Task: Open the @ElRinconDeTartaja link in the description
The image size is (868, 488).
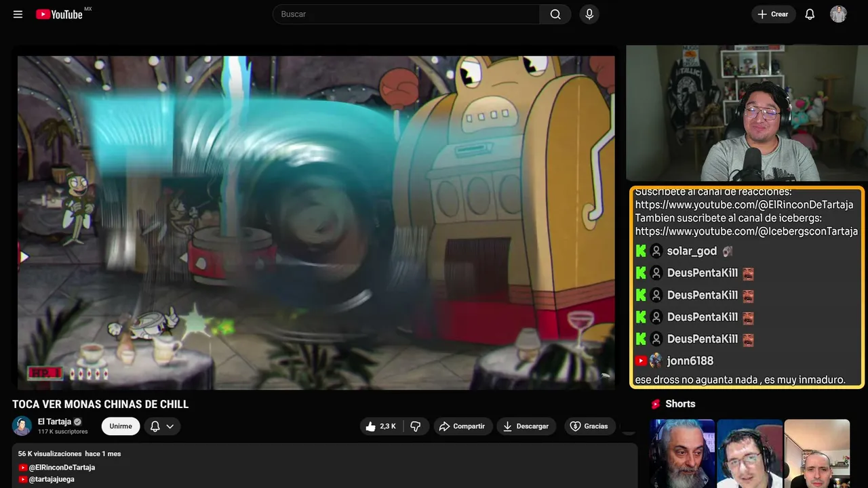Action: [x=62, y=468]
